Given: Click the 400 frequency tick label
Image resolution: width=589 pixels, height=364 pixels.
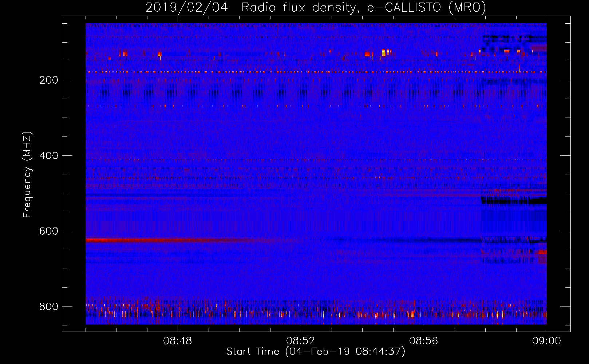Looking at the screenshot, I should click(49, 156).
